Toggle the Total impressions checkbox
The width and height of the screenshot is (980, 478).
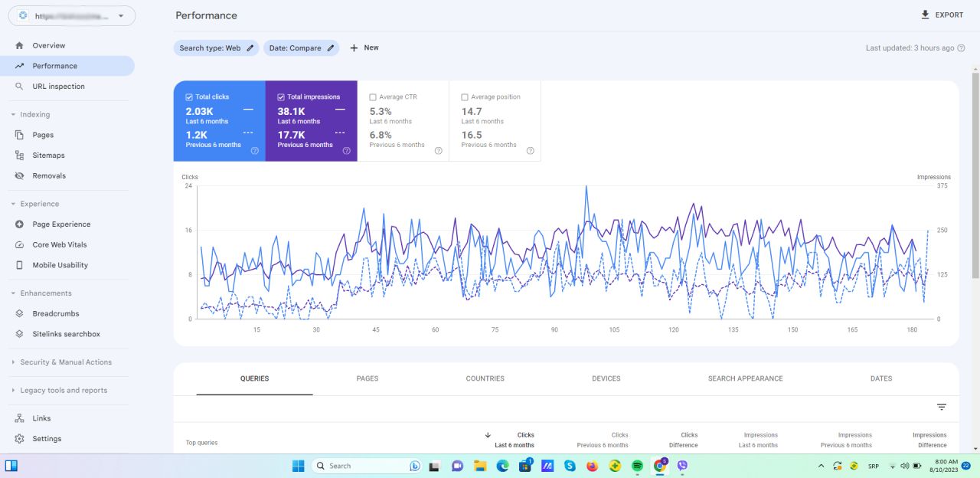[281, 97]
